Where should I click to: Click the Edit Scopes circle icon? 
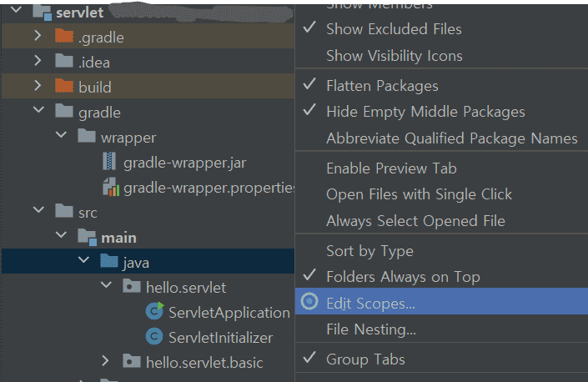click(309, 303)
